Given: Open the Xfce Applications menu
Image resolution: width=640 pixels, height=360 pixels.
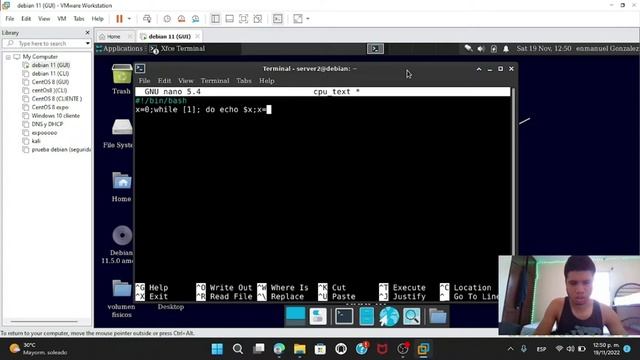Looking at the screenshot, I should (x=119, y=49).
